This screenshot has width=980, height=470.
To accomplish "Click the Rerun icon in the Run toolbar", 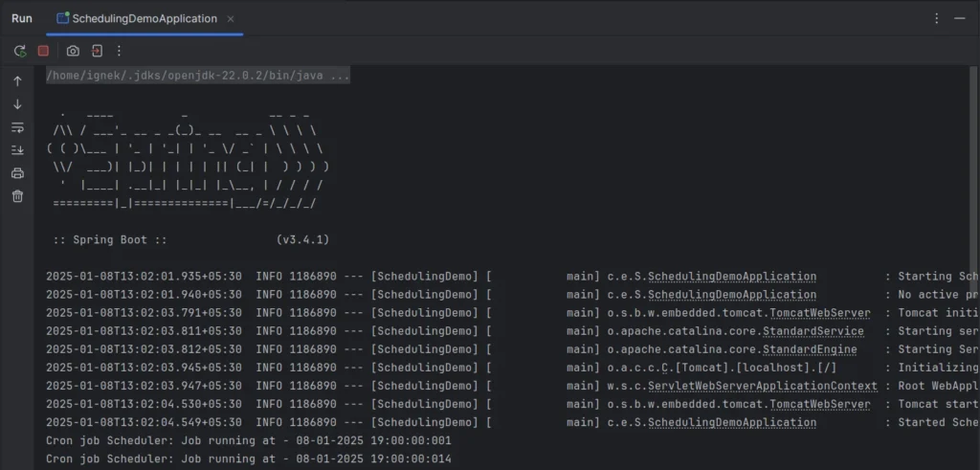I will 20,51.
